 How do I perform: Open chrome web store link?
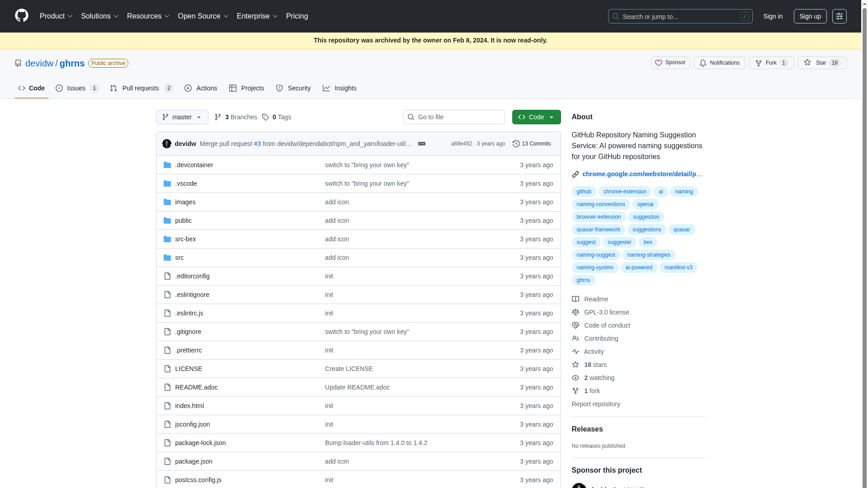642,174
